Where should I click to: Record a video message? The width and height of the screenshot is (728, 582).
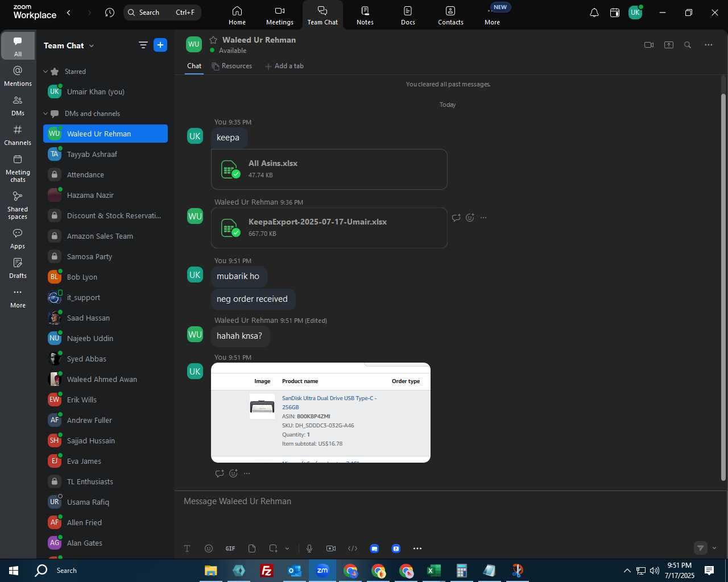click(331, 548)
